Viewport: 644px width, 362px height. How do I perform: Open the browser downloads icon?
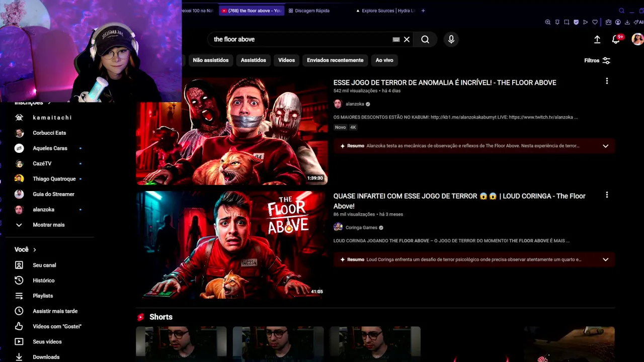coord(627,22)
